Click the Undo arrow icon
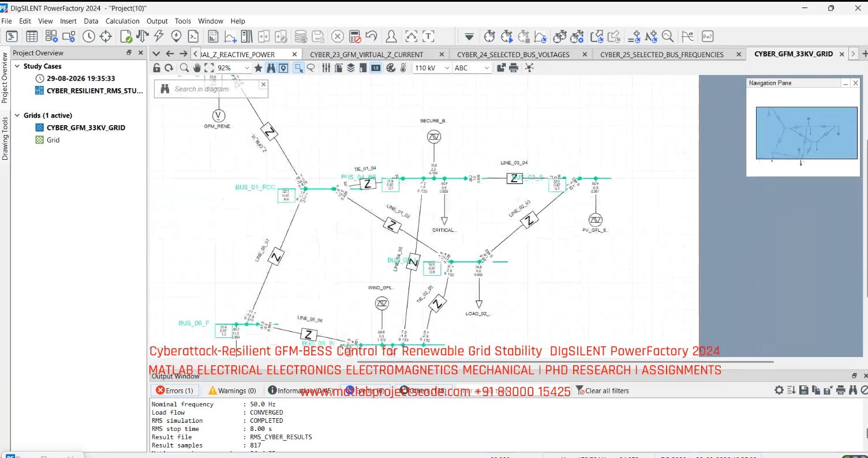This screenshot has height=458, width=868. pos(371,36)
